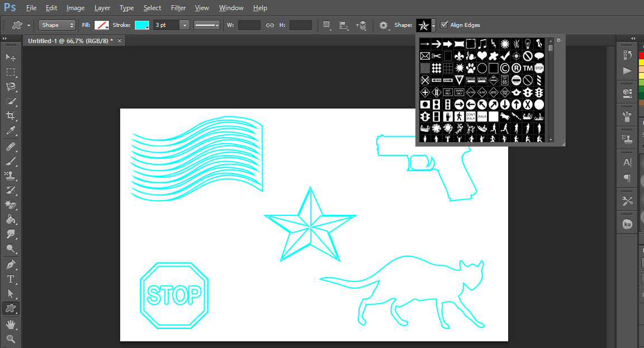644x348 pixels.
Task: Open the Layer menu
Action: 102,8
